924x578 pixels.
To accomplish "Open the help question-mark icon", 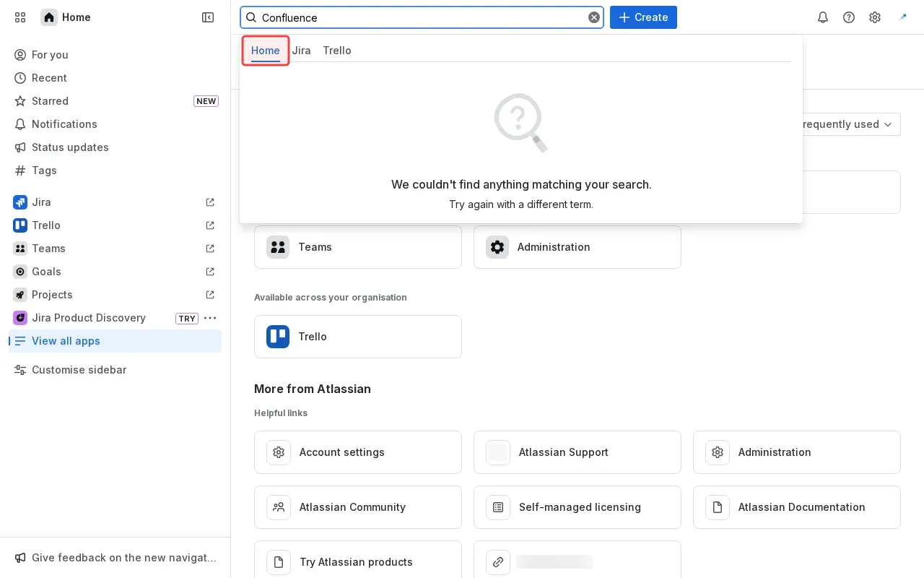I will (849, 17).
